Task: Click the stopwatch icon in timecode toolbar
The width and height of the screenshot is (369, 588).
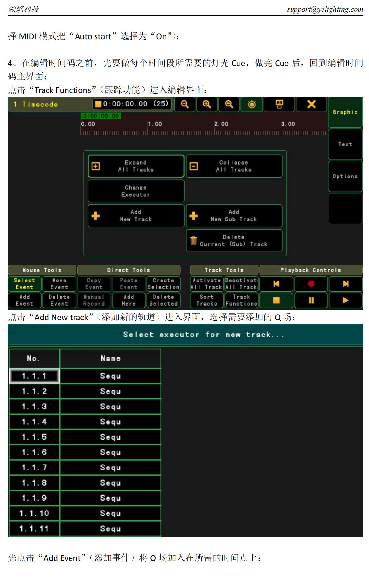Action: (252, 104)
